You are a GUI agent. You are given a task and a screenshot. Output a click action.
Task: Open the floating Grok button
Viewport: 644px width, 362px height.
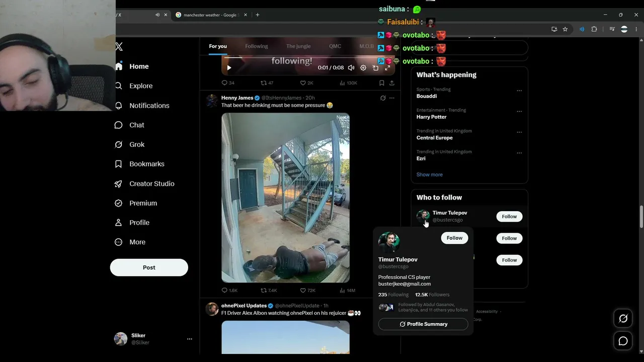(x=623, y=319)
